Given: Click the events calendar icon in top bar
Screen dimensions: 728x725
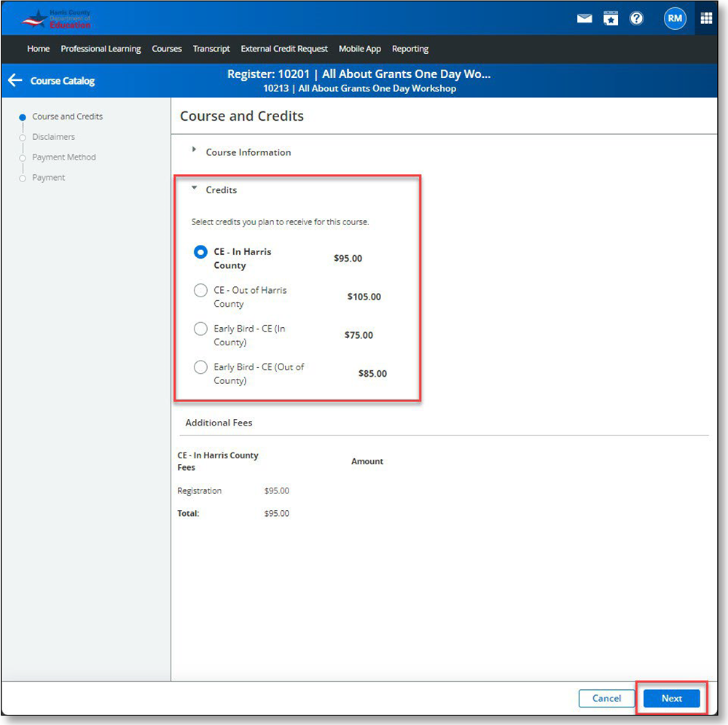Looking at the screenshot, I should pos(611,18).
